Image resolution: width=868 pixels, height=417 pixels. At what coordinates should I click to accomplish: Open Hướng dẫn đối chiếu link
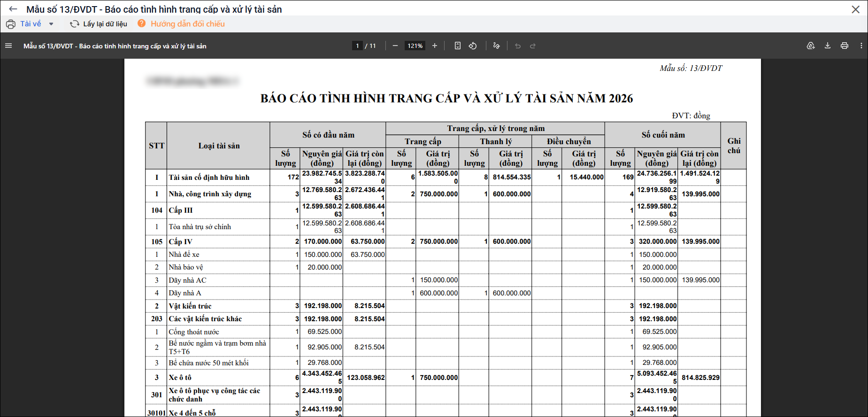click(x=188, y=24)
